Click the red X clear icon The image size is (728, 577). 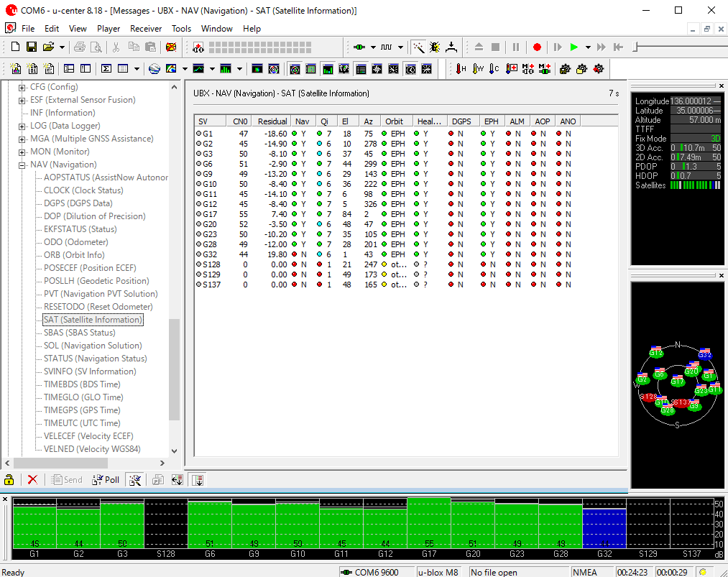click(32, 480)
